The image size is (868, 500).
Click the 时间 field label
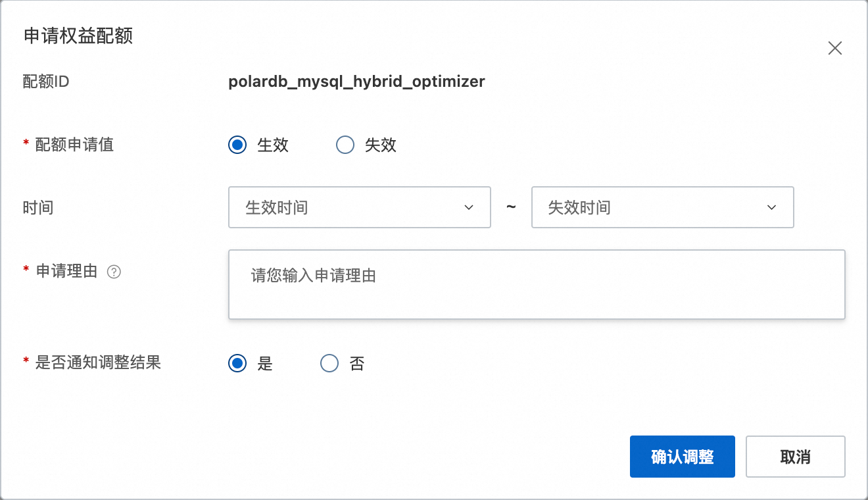point(38,208)
